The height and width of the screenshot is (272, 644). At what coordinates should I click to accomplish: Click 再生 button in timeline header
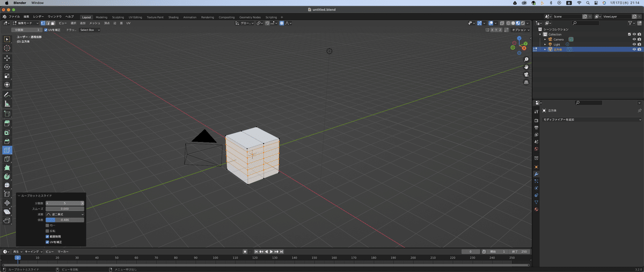tap(17, 252)
